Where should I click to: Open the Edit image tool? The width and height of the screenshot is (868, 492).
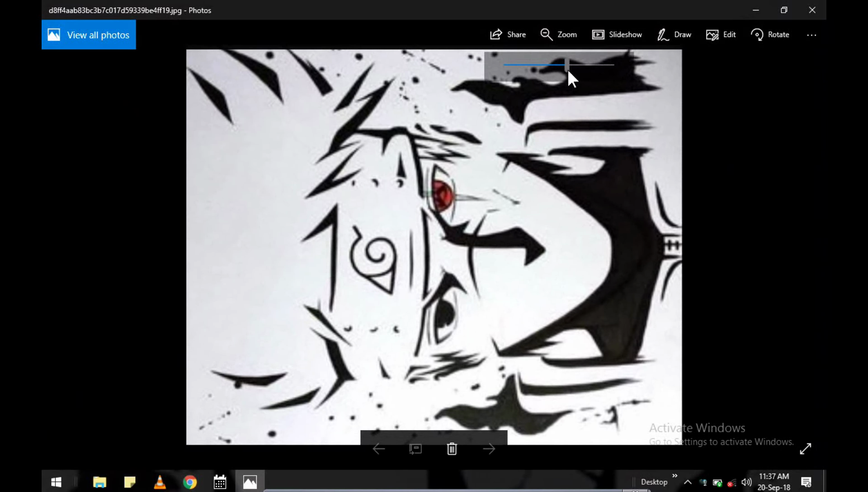(721, 35)
